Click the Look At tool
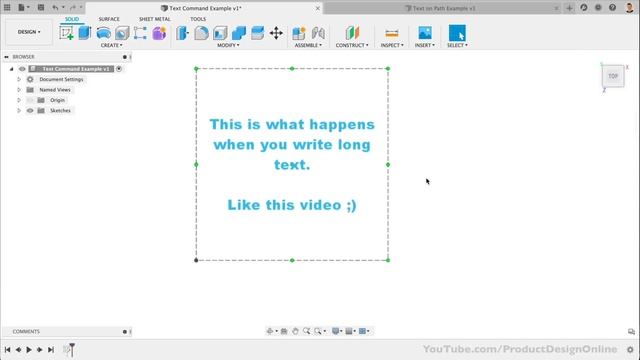The width and height of the screenshot is (640, 360). (284, 331)
